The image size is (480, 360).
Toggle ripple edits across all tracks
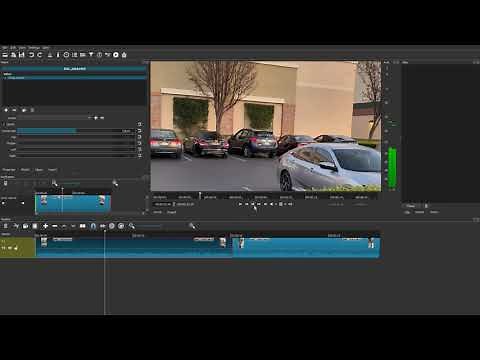click(121, 226)
